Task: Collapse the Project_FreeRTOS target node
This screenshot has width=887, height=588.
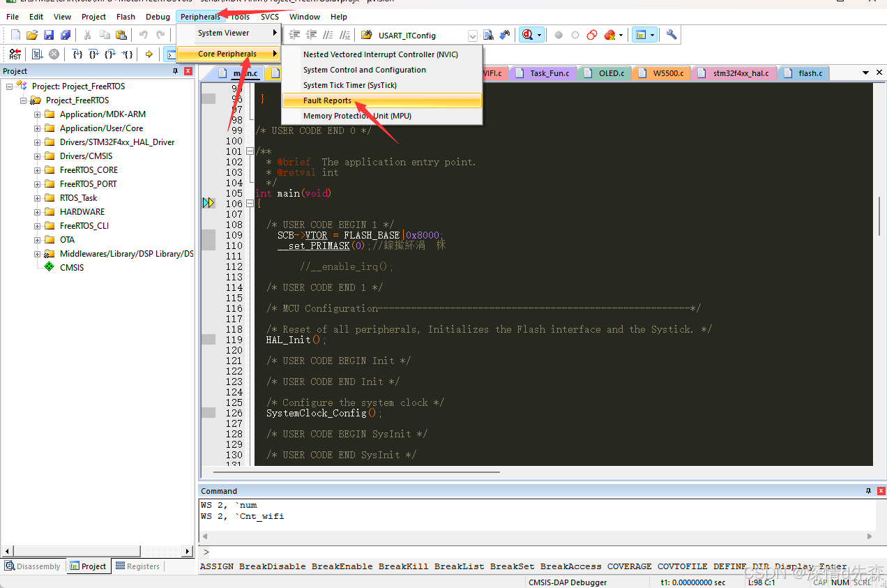Action: 24,100
